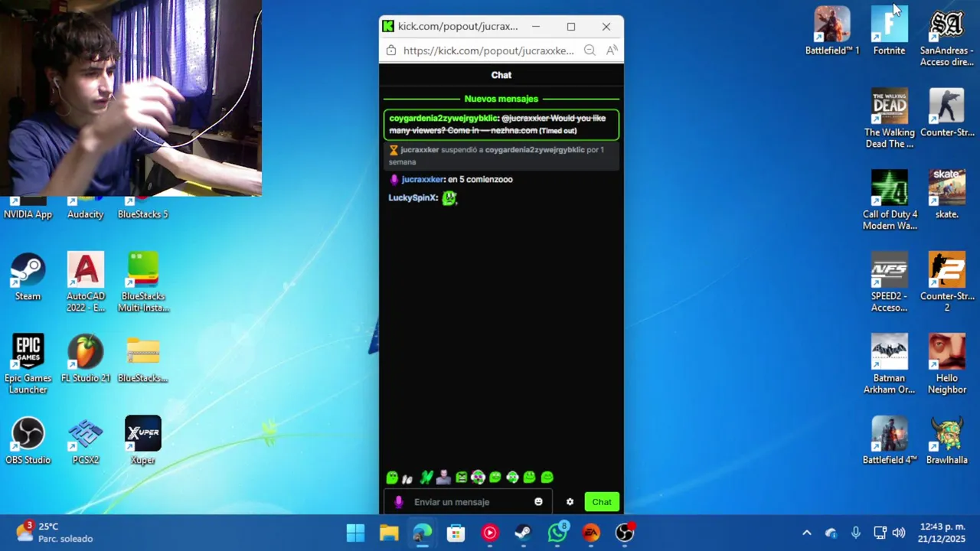
Task: Click the 'en 5 comienzooo' message text
Action: pyautogui.click(x=480, y=179)
